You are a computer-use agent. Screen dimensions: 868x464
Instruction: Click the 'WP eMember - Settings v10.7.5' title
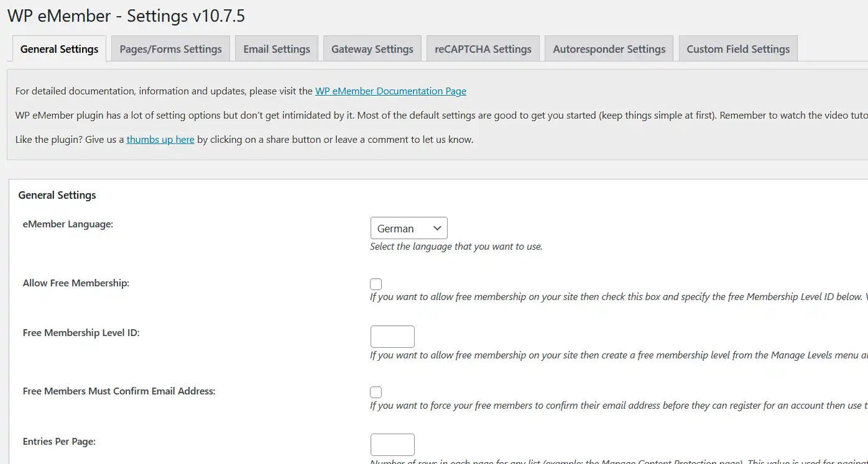pos(126,16)
